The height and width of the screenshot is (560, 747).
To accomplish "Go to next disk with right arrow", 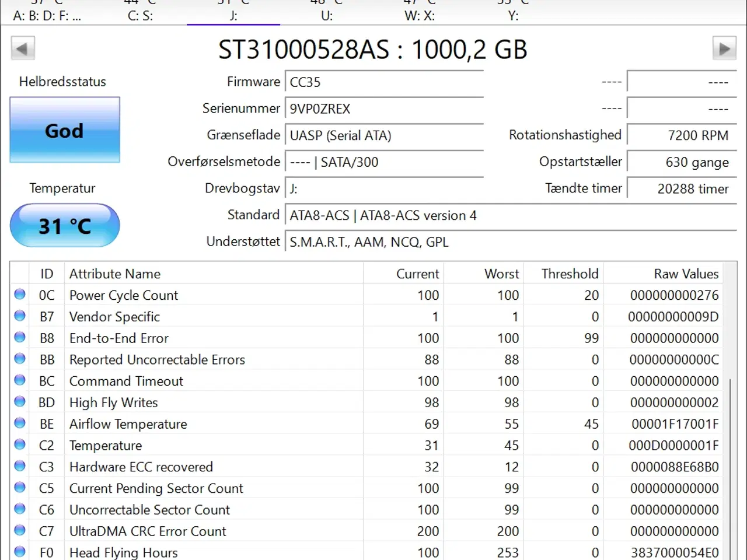I will point(724,48).
